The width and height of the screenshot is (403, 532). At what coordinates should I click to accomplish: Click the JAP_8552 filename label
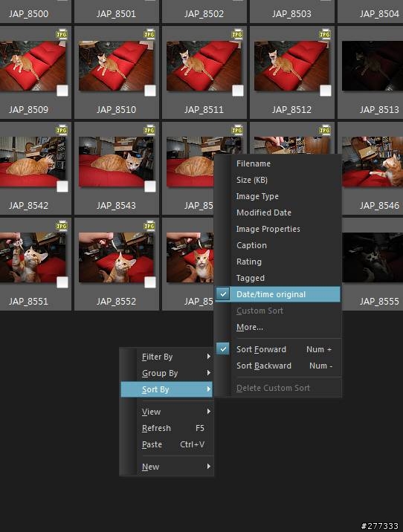pyautogui.click(x=116, y=301)
